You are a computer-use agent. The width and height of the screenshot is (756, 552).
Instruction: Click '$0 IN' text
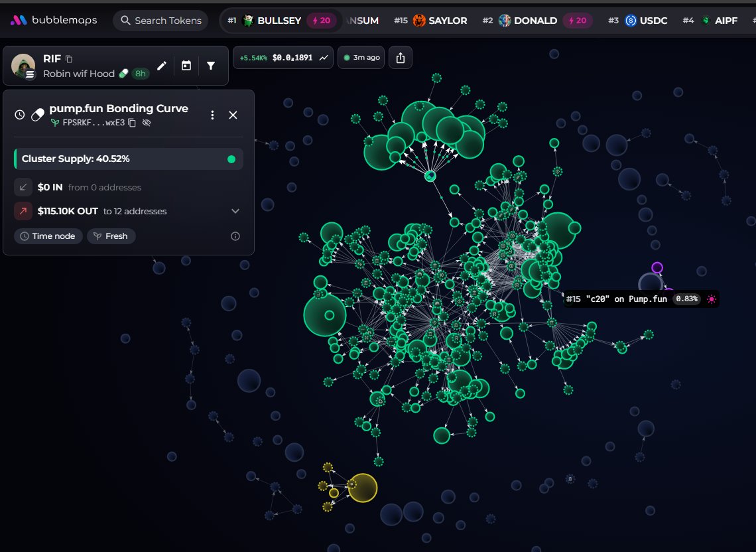pos(50,187)
